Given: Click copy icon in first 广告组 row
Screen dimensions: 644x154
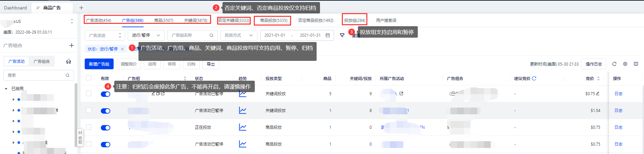Looking at the screenshot, I should [158, 93].
